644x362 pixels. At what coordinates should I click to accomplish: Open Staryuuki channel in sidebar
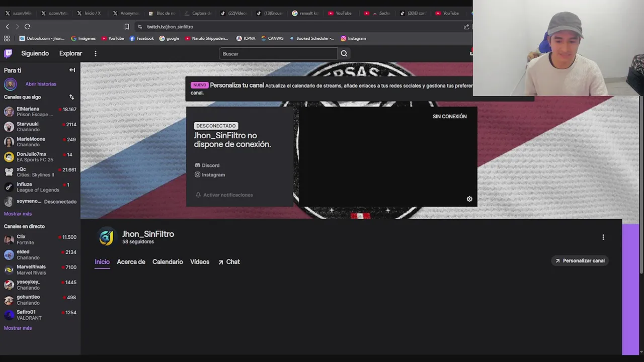tap(40, 127)
